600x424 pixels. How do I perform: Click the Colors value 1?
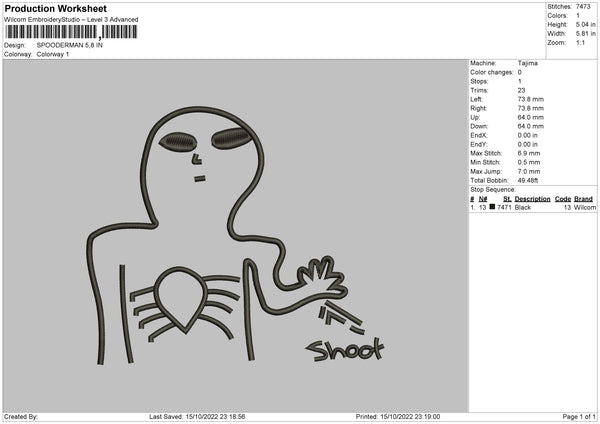point(578,16)
